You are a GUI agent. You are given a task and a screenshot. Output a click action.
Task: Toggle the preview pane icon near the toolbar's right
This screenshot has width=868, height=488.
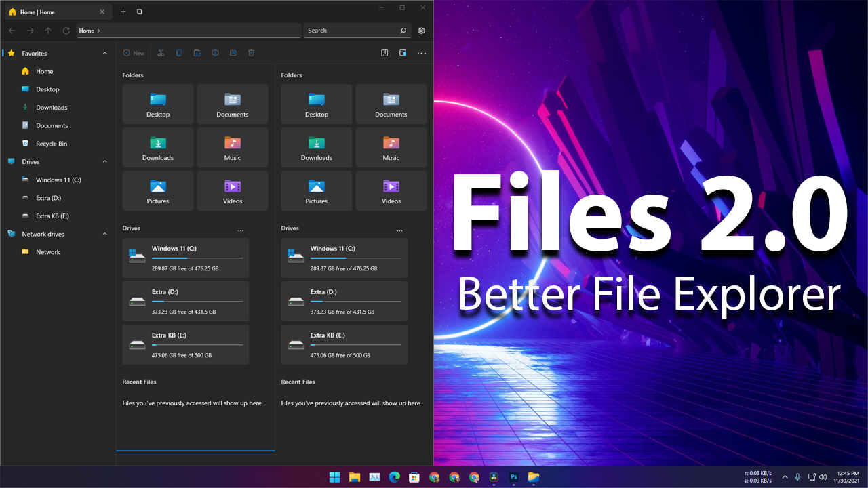402,53
